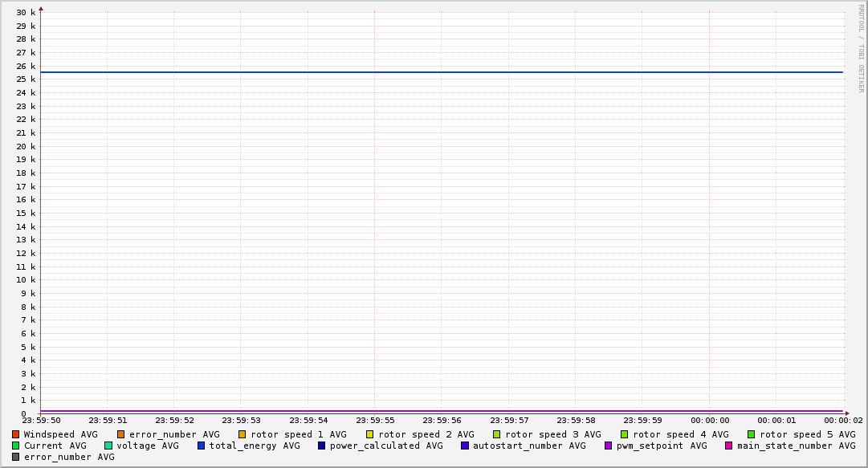
Task: Click the rotor speed 2 AVG label
Action: coord(426,434)
